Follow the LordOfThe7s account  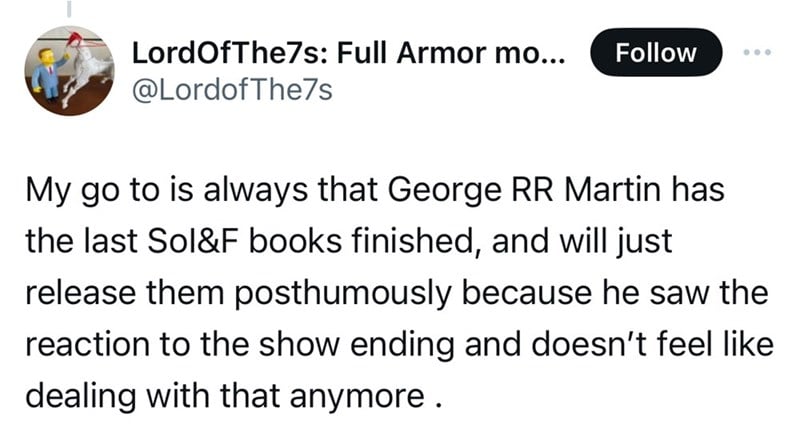point(657,53)
